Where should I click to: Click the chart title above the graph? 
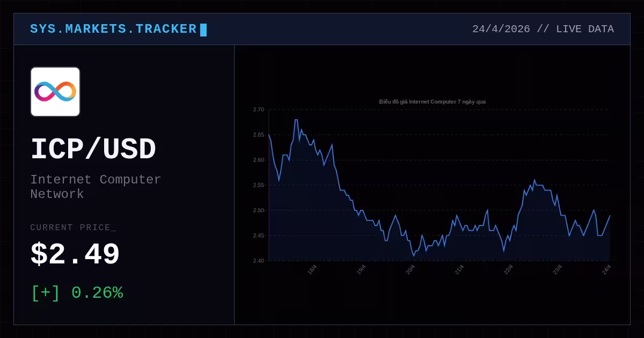pos(433,101)
